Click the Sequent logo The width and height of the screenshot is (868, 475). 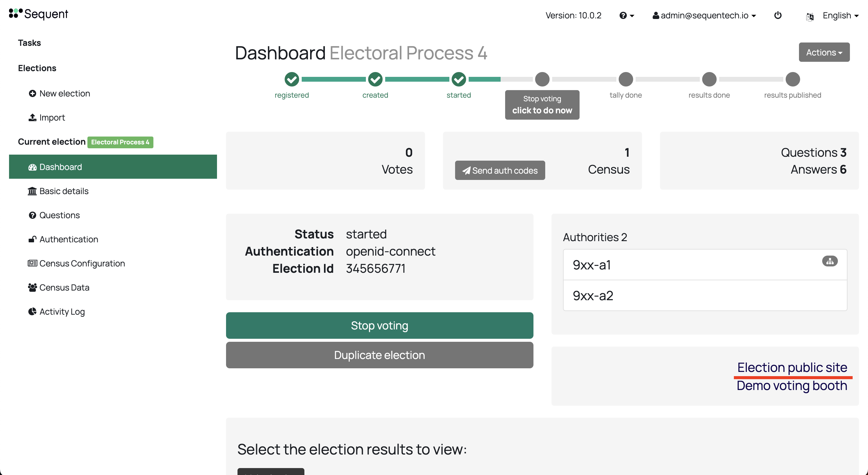38,14
